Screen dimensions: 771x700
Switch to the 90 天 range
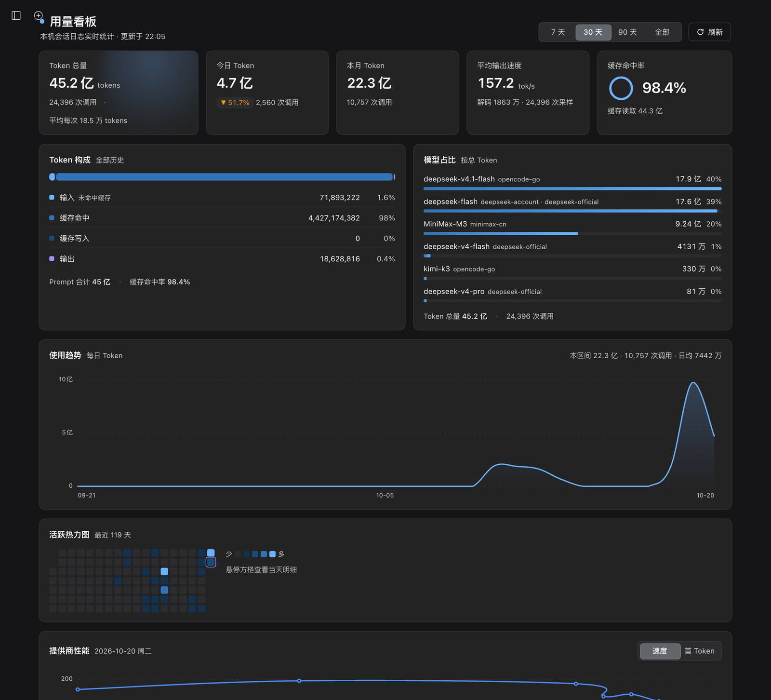pyautogui.click(x=628, y=32)
